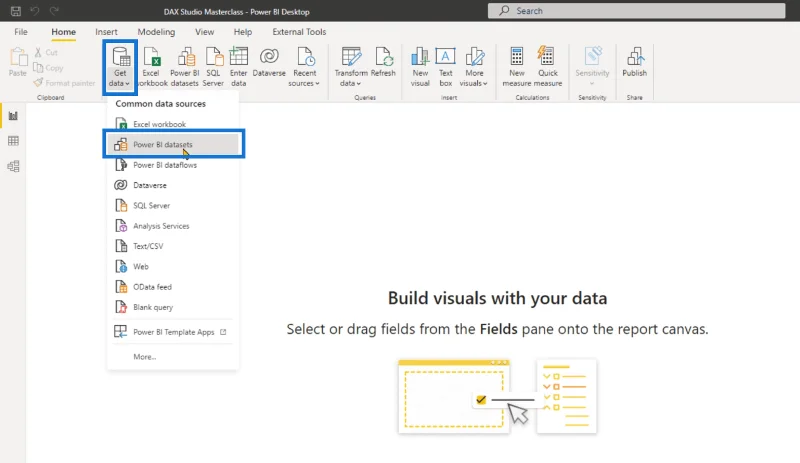Select Blank query menu entry
The height and width of the screenshot is (463, 800).
pyautogui.click(x=173, y=307)
